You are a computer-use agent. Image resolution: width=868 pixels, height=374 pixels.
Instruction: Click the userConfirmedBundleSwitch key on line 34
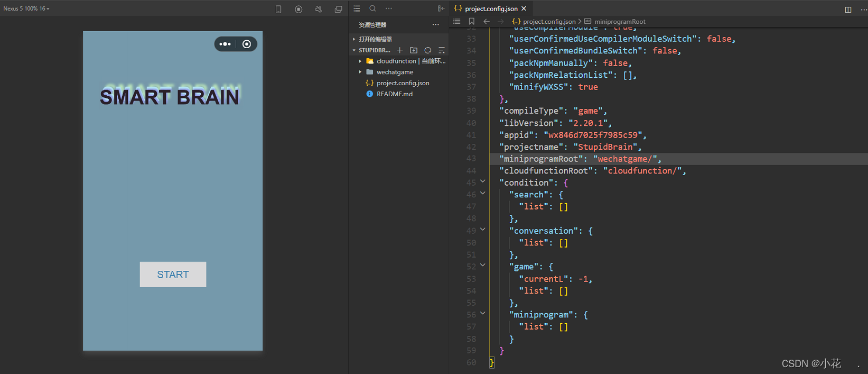coord(576,51)
